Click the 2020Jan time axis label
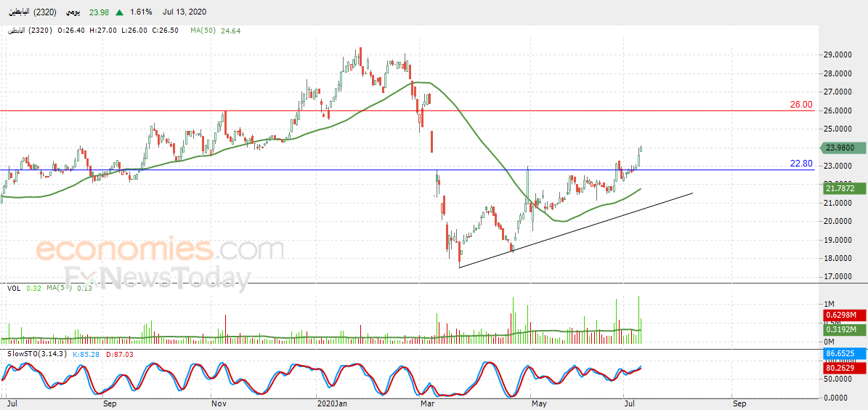The width and height of the screenshot is (868, 410). tap(331, 404)
